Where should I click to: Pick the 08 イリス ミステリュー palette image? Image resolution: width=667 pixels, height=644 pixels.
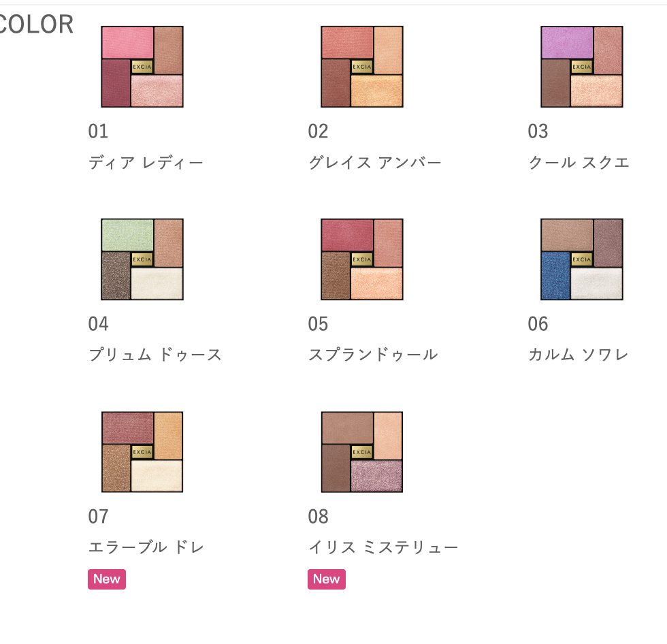coord(362,452)
